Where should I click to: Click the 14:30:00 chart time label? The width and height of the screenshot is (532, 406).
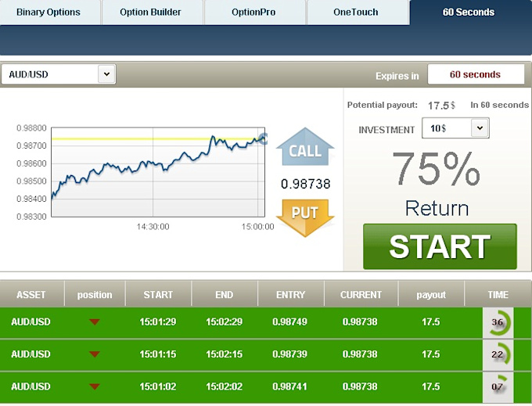[x=153, y=227]
